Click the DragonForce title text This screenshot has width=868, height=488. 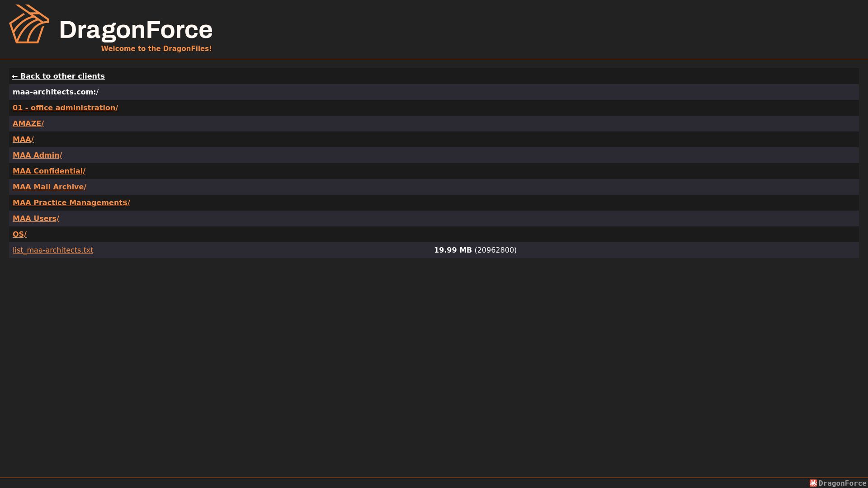click(x=136, y=30)
